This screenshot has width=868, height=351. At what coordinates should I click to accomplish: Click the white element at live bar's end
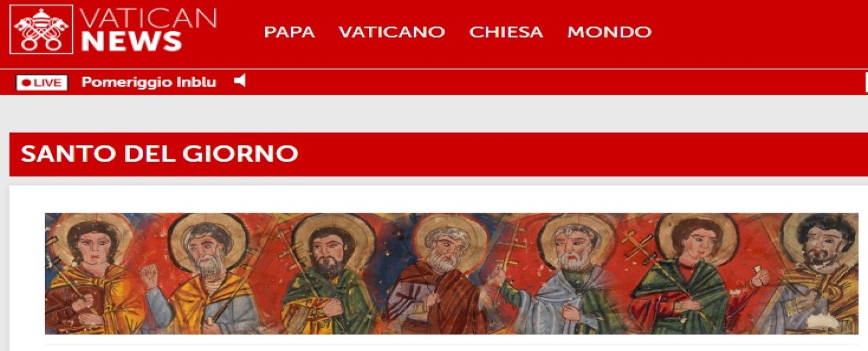pyautogui.click(x=866, y=82)
